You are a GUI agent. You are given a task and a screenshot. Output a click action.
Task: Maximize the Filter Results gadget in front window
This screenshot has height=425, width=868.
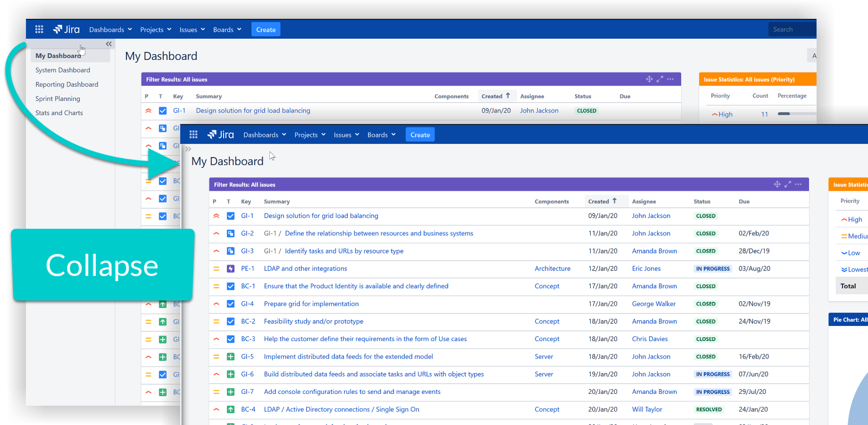coord(788,184)
